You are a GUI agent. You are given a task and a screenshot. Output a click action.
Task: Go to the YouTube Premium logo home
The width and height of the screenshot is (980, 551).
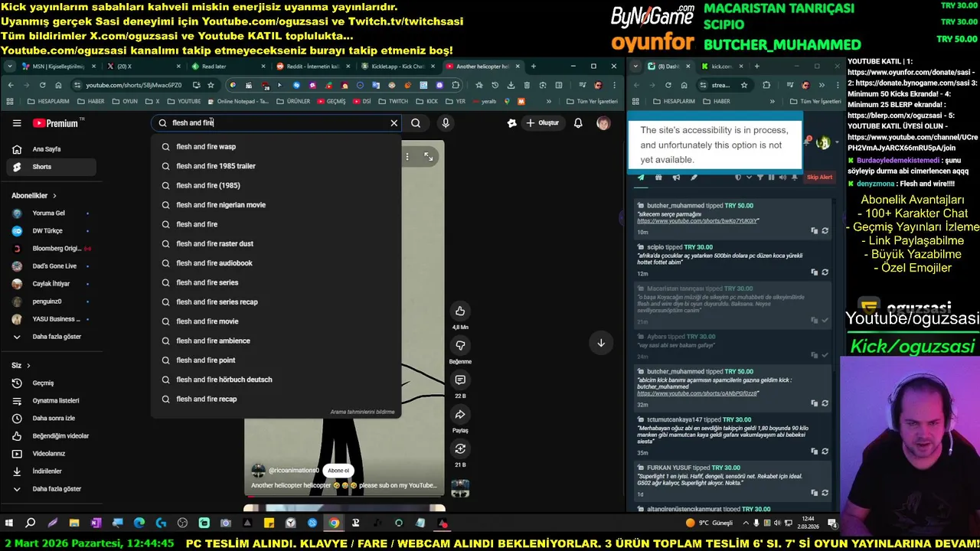(55, 123)
